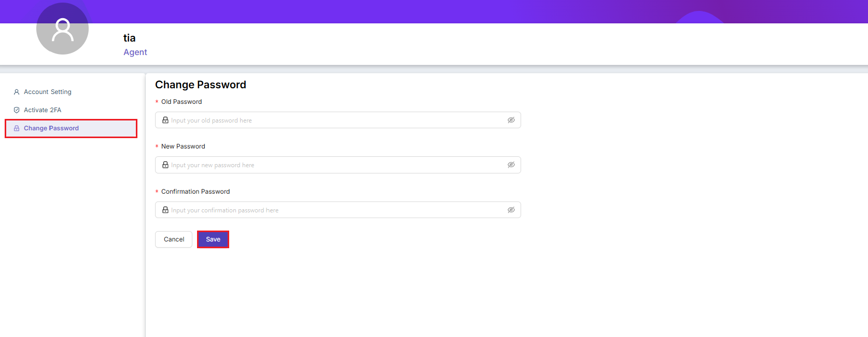Click the shield icon beside Activate 2FA
Screen dimensions: 868x337
[x=17, y=110]
